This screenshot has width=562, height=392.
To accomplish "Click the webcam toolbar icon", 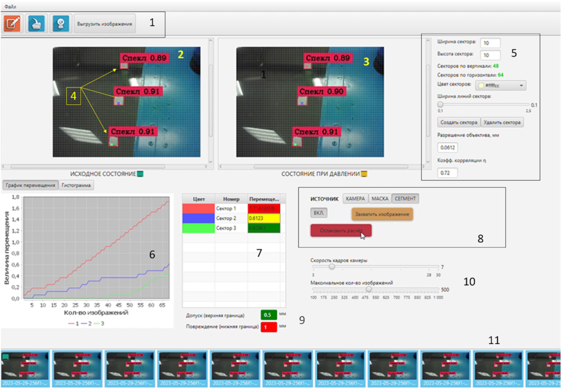I will tap(61, 24).
